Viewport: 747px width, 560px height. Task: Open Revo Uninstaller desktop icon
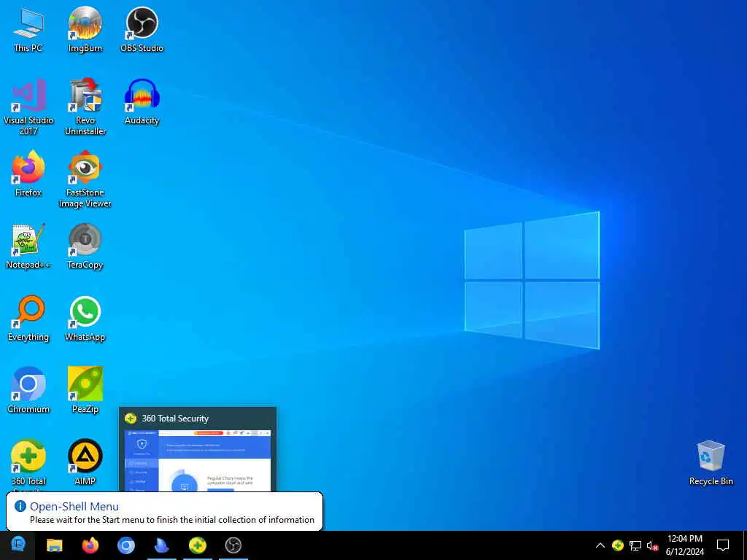tap(85, 106)
